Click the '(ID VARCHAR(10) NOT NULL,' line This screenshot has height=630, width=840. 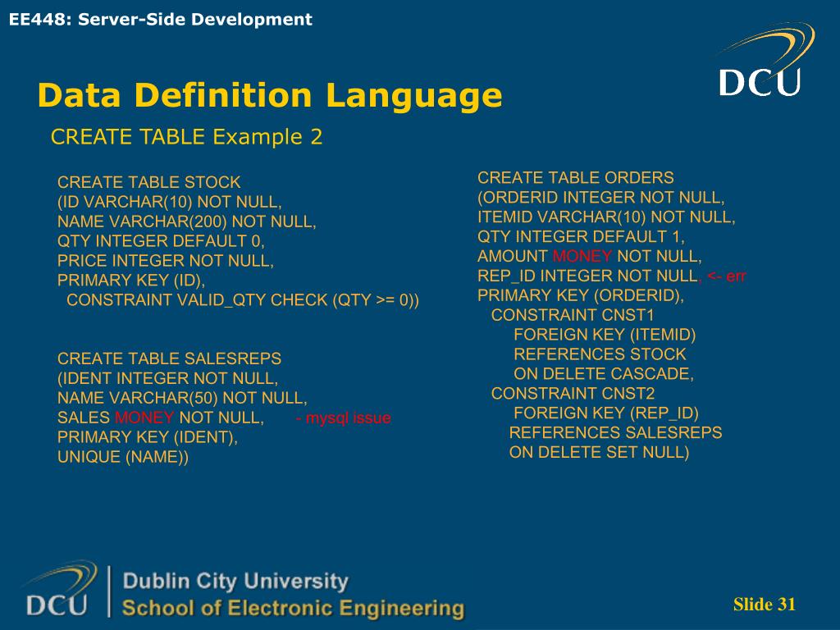[x=169, y=202]
